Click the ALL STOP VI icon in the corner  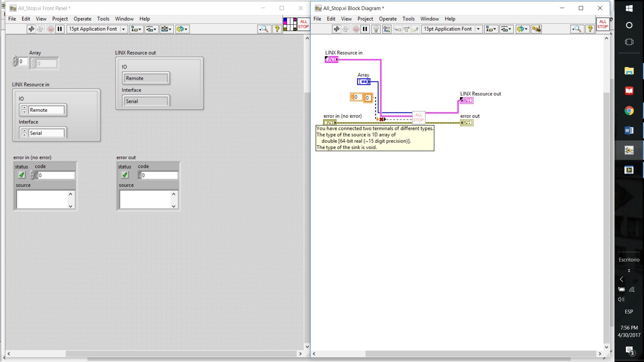(602, 24)
